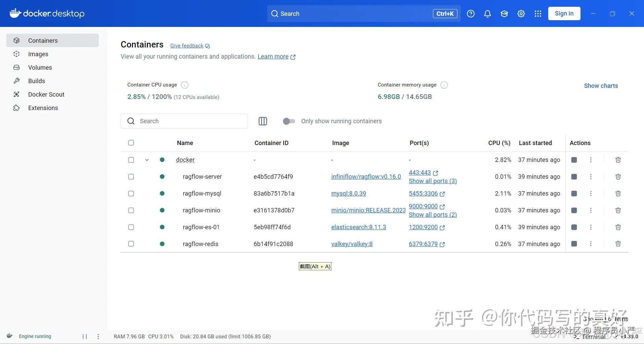Select the docker stack checkbox

pos(131,160)
